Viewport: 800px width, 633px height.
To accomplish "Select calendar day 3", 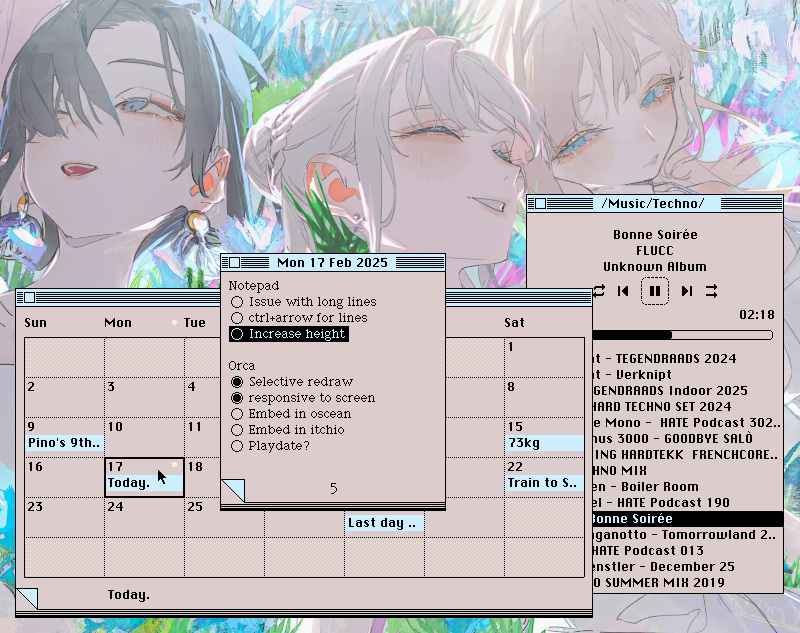I will [x=144, y=397].
